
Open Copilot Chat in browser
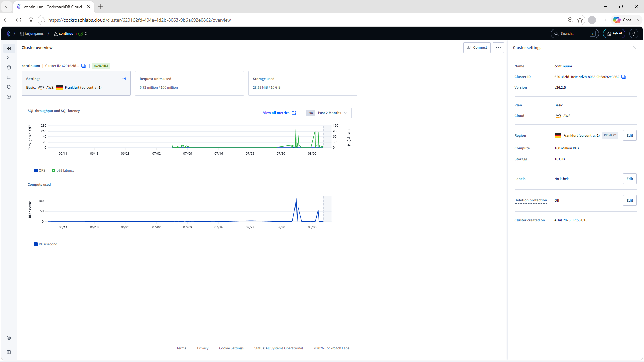click(x=623, y=20)
